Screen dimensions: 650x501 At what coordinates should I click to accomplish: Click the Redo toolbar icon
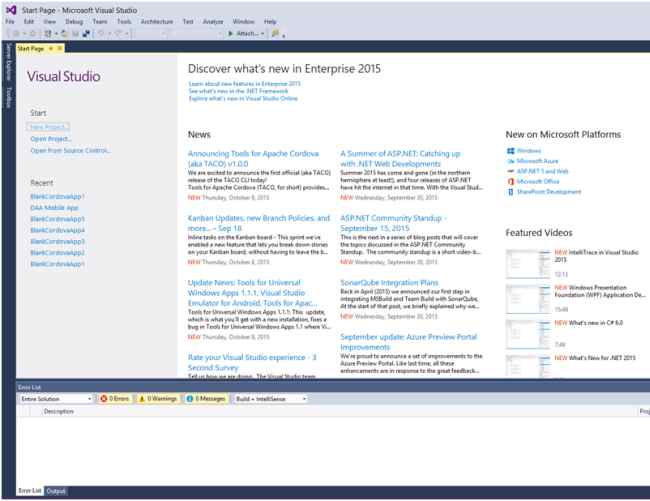[119, 34]
